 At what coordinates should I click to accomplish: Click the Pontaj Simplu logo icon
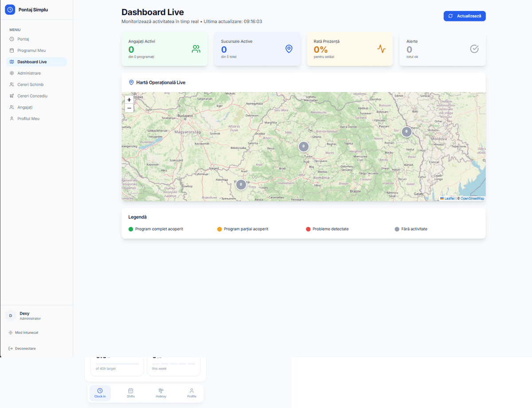[10, 9]
